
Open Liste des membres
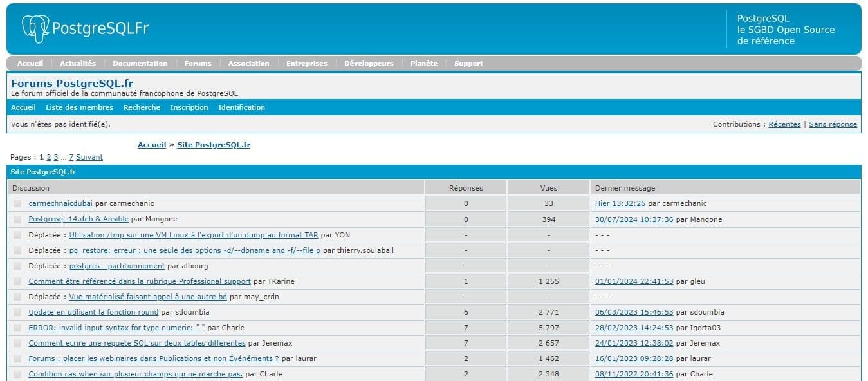tap(79, 107)
